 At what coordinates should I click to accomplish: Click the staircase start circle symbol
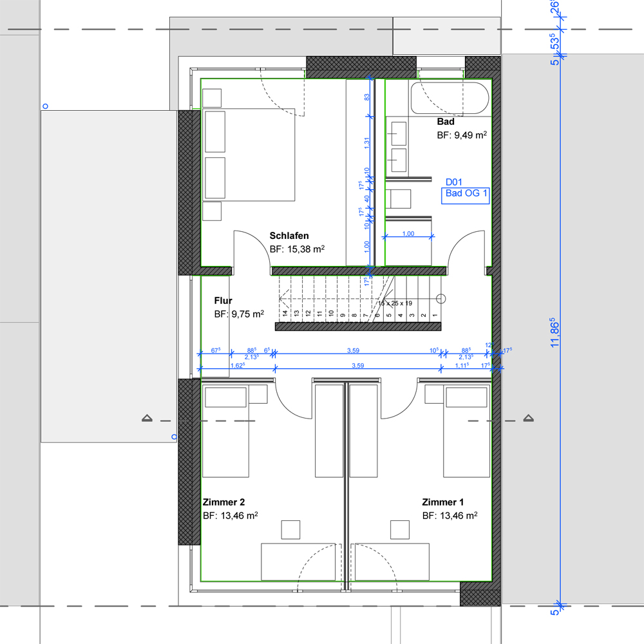pyautogui.click(x=441, y=298)
